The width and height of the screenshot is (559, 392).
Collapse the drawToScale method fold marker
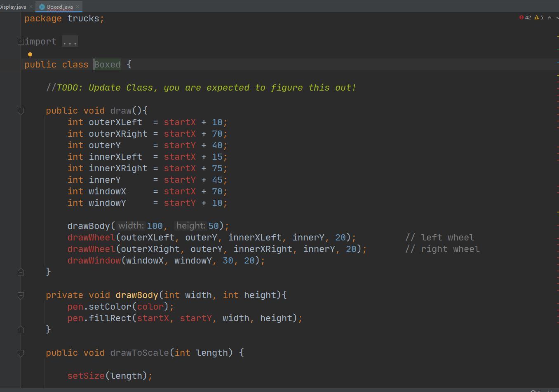pyautogui.click(x=21, y=353)
